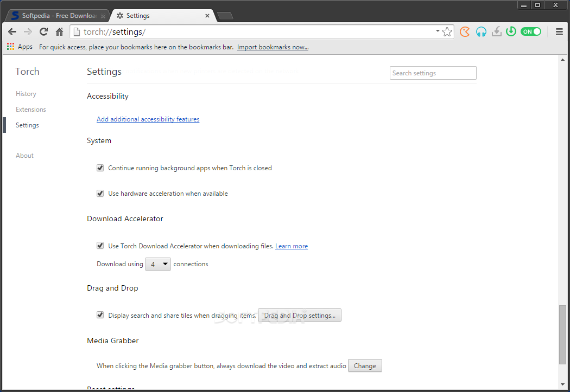
Task: Close the Softpedia tab
Action: pos(103,16)
